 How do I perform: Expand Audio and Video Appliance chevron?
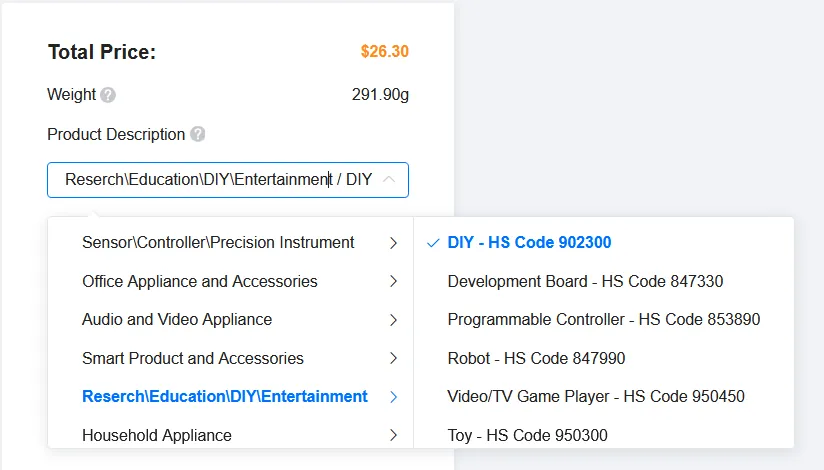click(393, 320)
